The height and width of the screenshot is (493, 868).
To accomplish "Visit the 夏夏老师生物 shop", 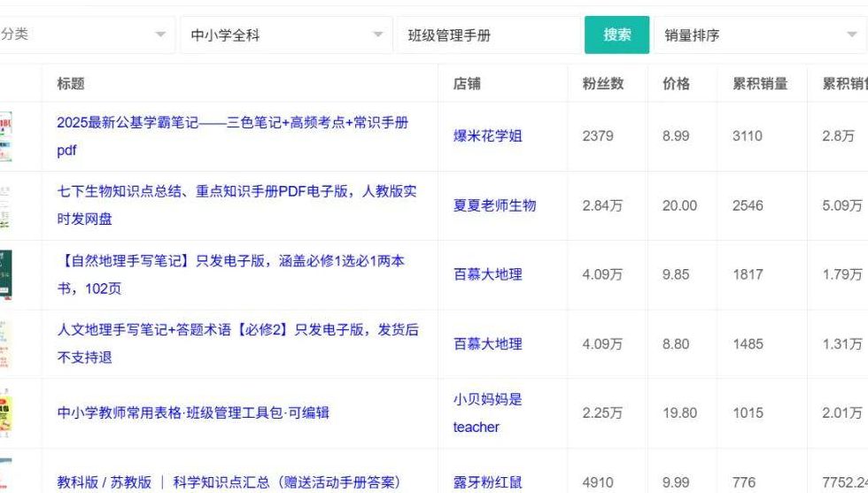I will pos(494,205).
